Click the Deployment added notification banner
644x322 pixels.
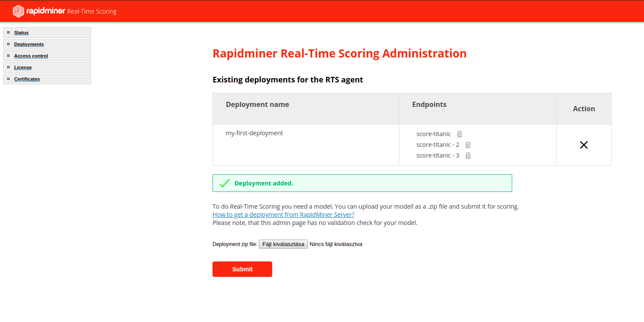click(362, 183)
